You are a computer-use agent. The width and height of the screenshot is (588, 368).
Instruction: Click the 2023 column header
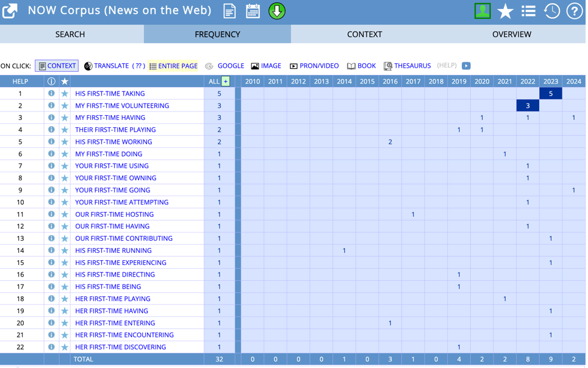tap(551, 81)
